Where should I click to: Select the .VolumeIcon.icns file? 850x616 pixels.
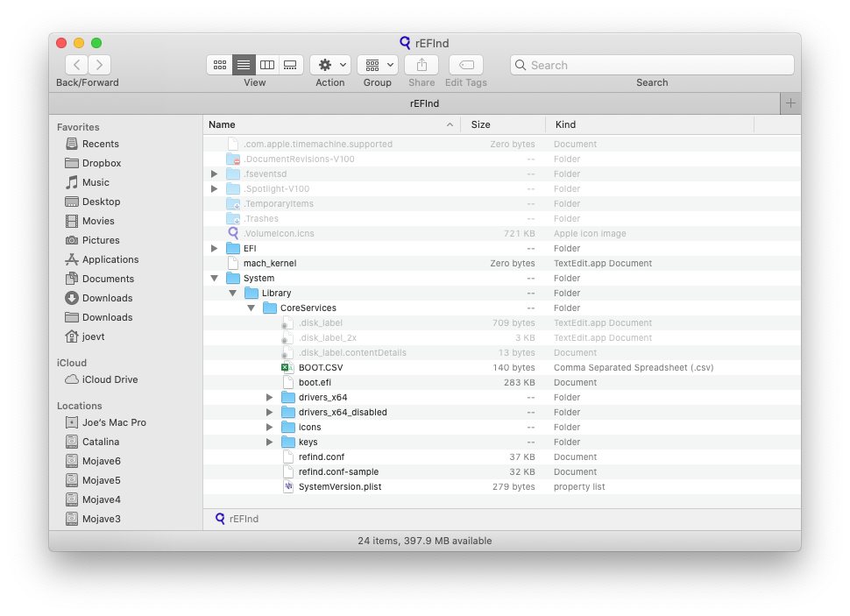[502, 233]
